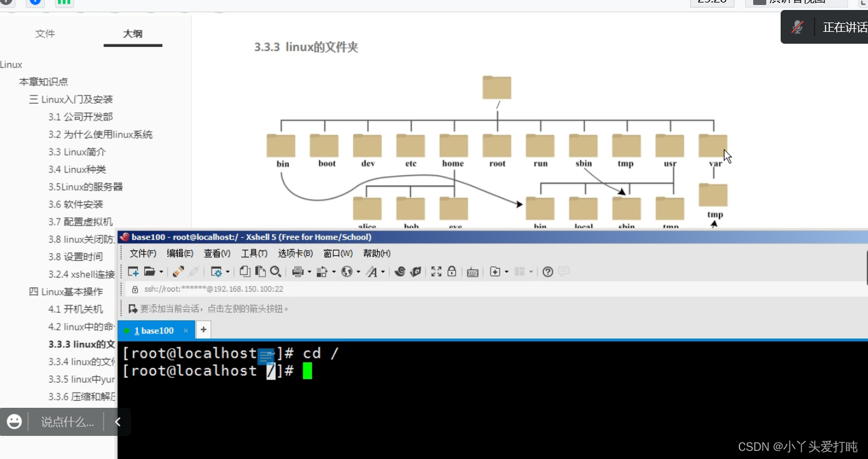This screenshot has height=459, width=868.
Task: Go to outline item 4.1 开机关机
Action: [x=76, y=309]
